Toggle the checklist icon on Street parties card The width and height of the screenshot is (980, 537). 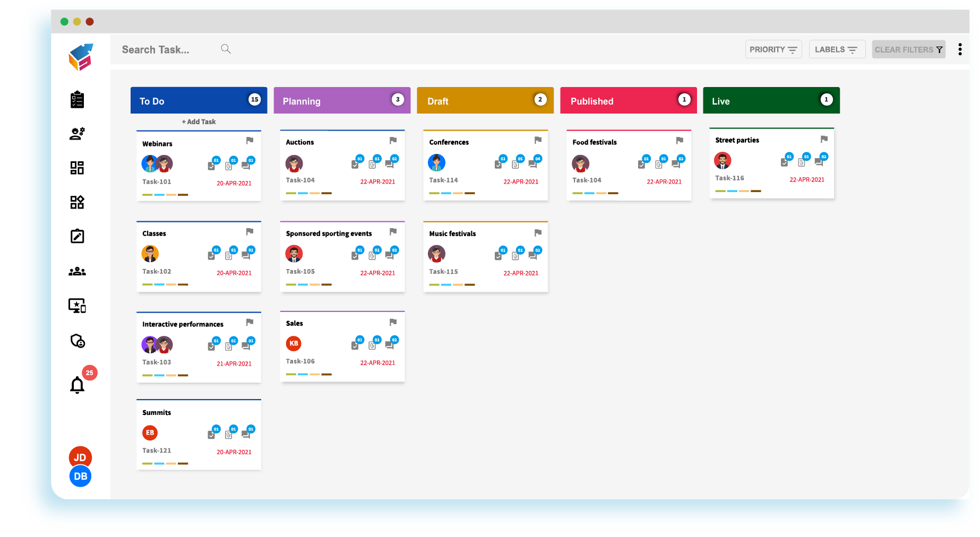(x=785, y=162)
